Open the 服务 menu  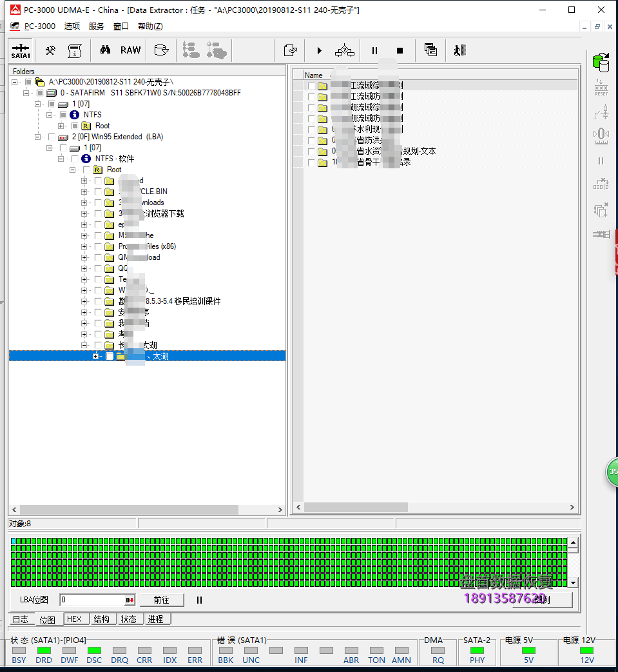point(97,26)
